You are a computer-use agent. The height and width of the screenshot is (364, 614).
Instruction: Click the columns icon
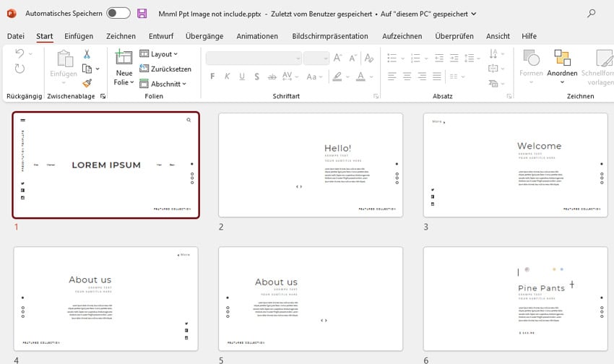click(x=454, y=77)
